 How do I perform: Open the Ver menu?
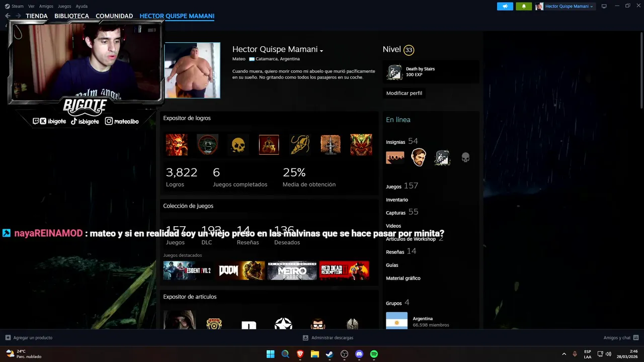click(31, 6)
